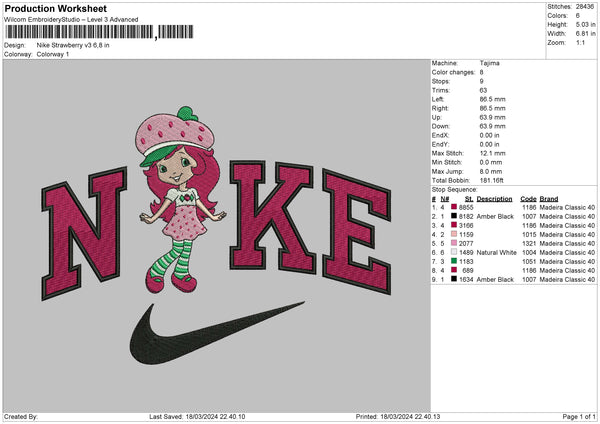Click the Production Worksheet title

[56, 8]
